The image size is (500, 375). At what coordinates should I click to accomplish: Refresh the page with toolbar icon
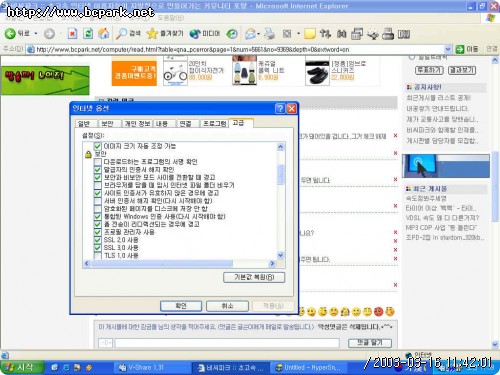point(88,33)
